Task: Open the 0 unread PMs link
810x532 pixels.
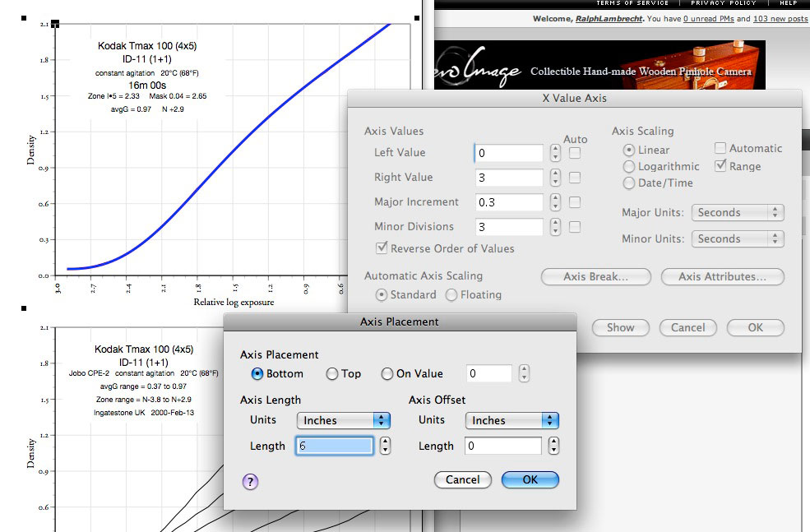Action: click(708, 19)
